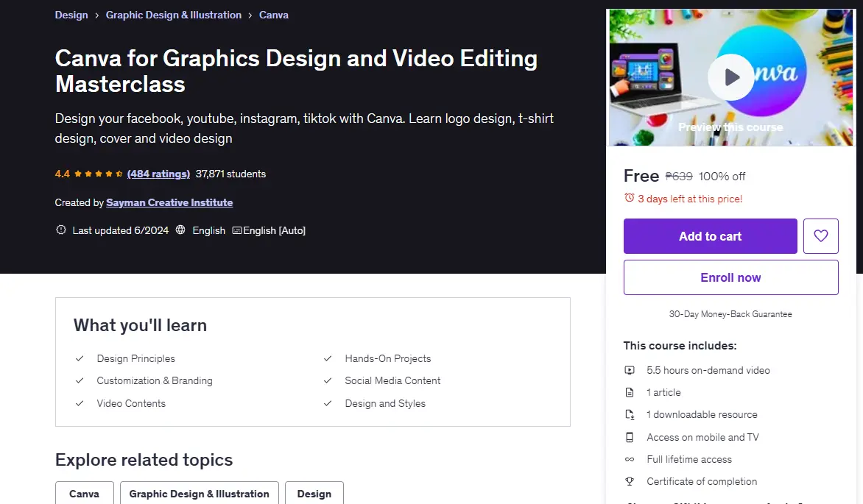Click the 'Design Principles' learning item

click(x=136, y=359)
